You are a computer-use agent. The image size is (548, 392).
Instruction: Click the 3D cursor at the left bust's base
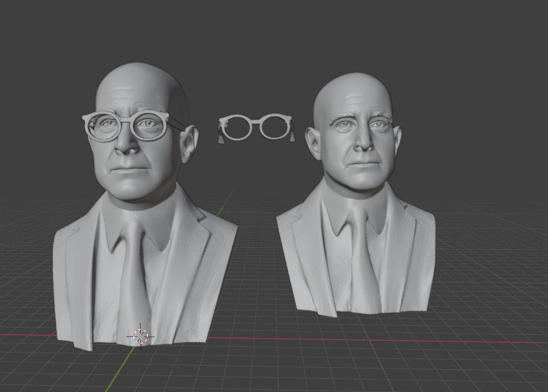click(x=140, y=337)
